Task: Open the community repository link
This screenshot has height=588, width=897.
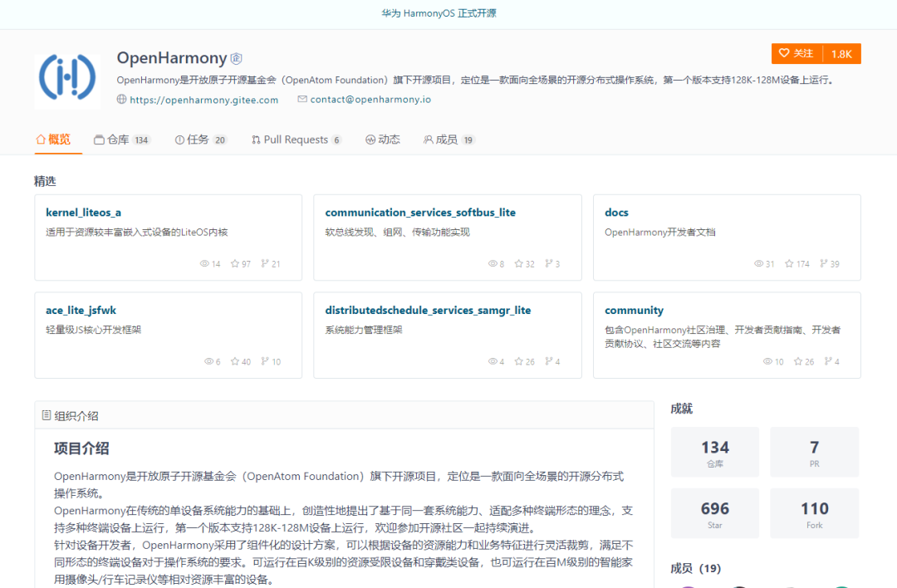Action: [634, 310]
